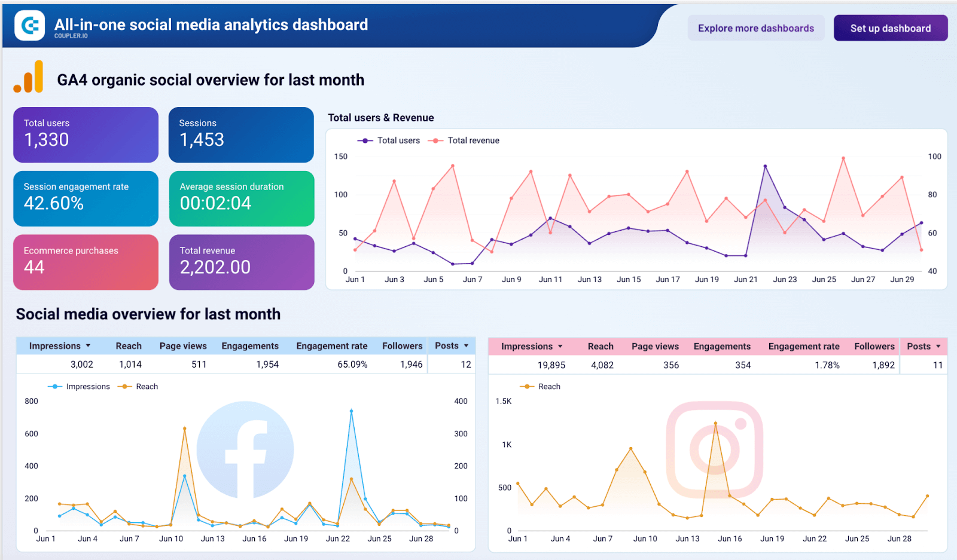Select Followers column header in Instagram table

tap(874, 347)
